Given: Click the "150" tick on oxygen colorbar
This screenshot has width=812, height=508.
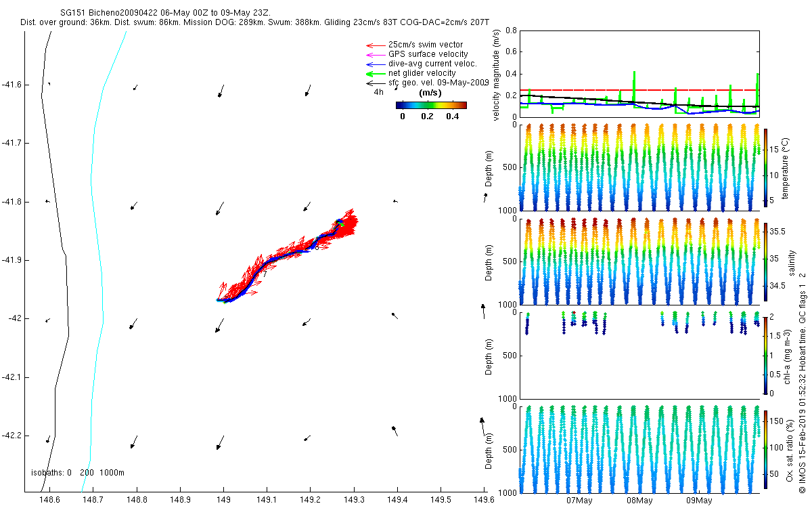Looking at the screenshot, I should click(x=778, y=421).
